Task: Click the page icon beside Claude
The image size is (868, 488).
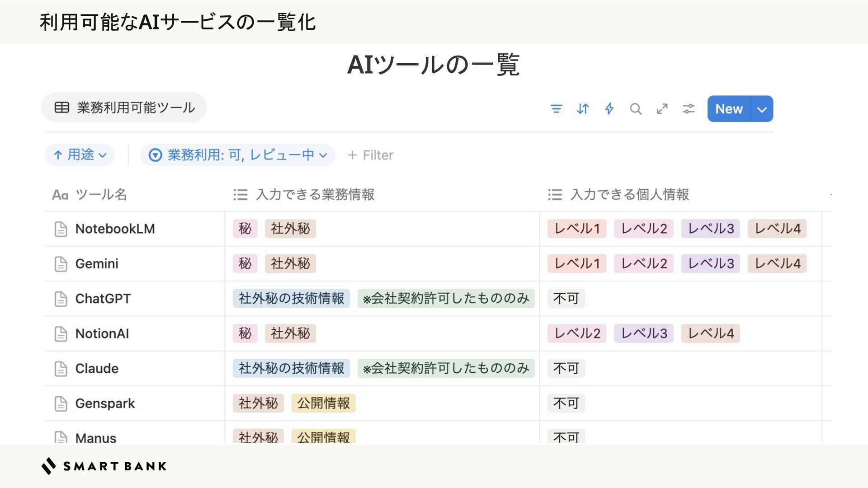Action: coord(61,369)
